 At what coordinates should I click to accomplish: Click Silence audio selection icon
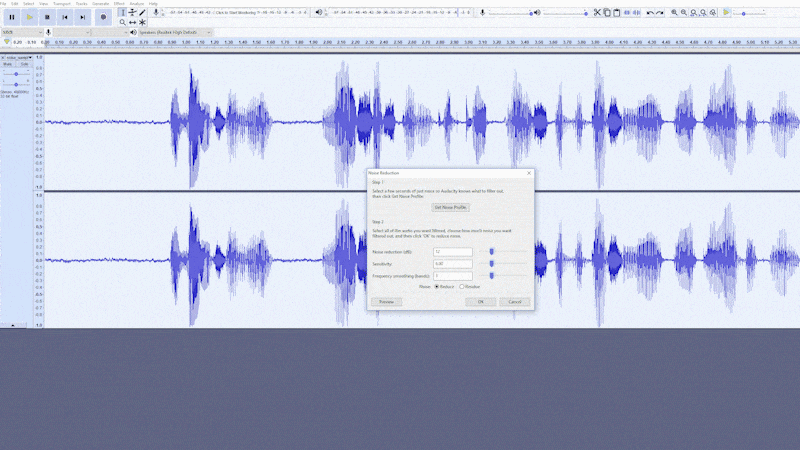click(636, 12)
